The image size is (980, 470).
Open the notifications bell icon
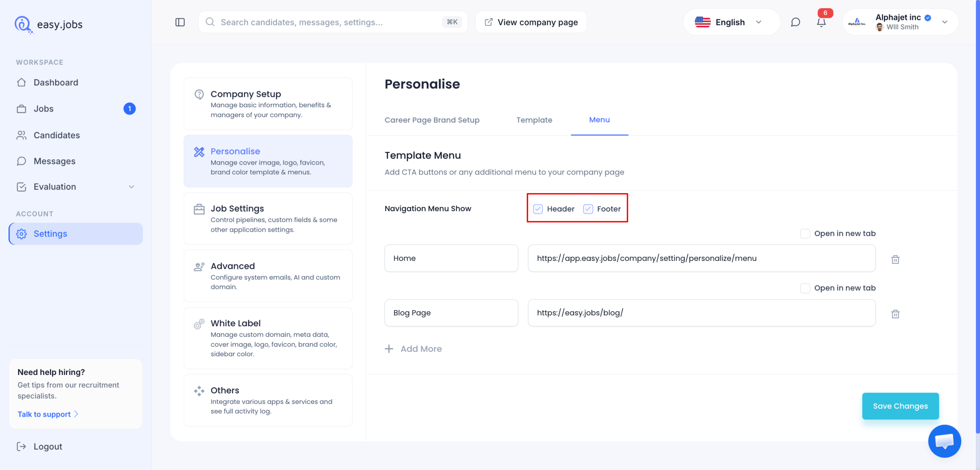[x=821, y=22]
